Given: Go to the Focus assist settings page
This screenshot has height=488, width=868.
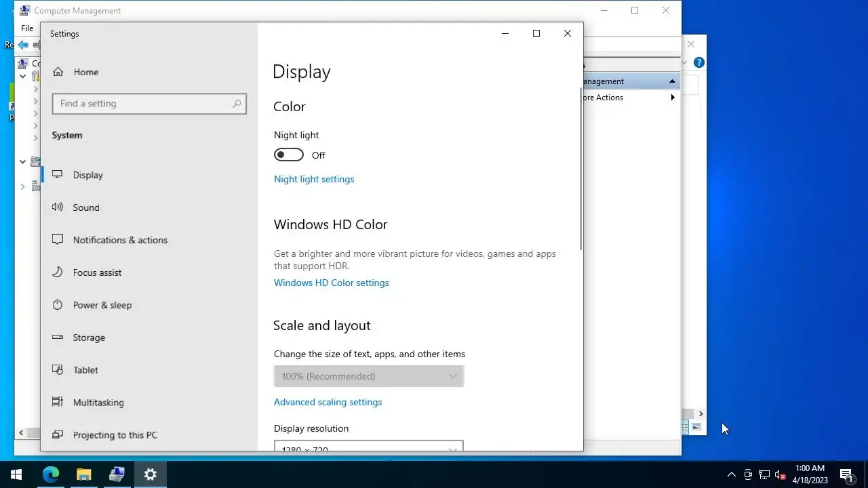Looking at the screenshot, I should click(x=149, y=272).
